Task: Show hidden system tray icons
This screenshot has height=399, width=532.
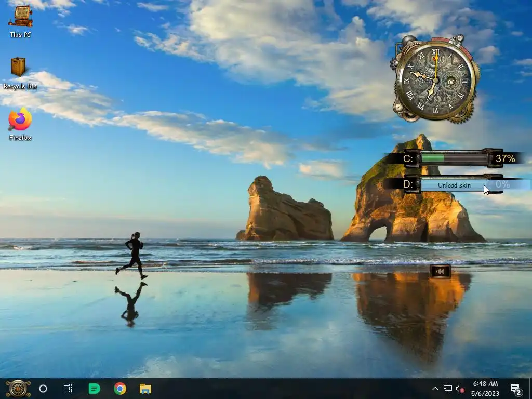Action: click(435, 389)
